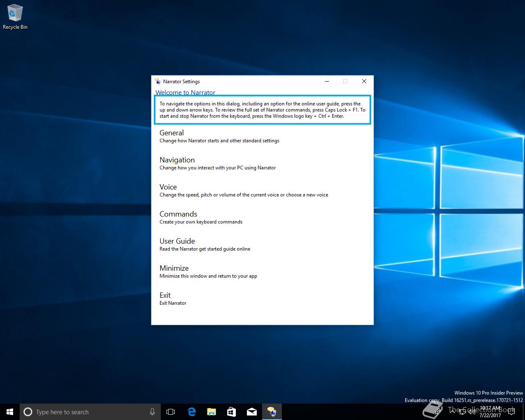Image resolution: width=525 pixels, height=420 pixels.
Task: Open the Recycle Bin desktop icon
Action: (15, 17)
